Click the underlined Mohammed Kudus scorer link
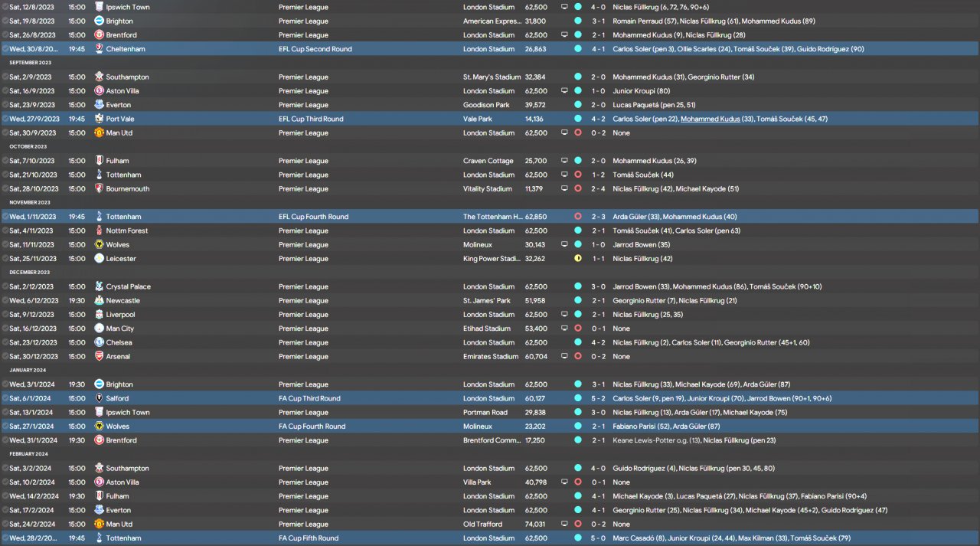Image resolution: width=980 pixels, height=546 pixels. (710, 119)
